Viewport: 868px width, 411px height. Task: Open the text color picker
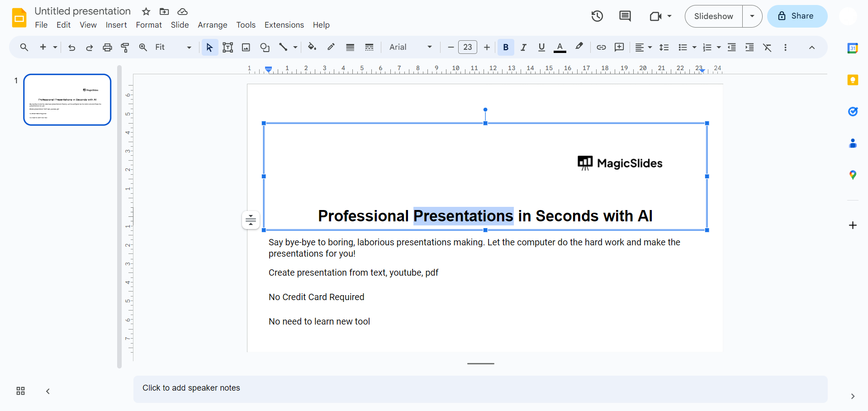coord(560,47)
